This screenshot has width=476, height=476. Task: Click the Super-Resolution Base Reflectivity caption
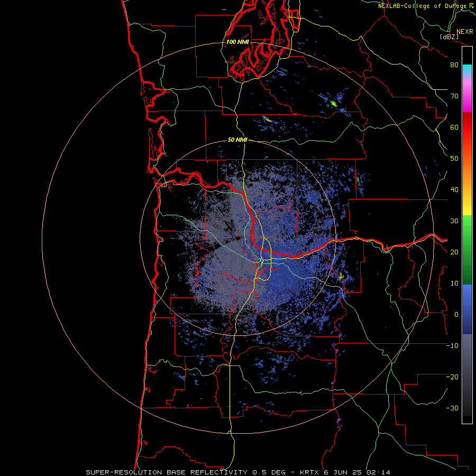(167, 472)
